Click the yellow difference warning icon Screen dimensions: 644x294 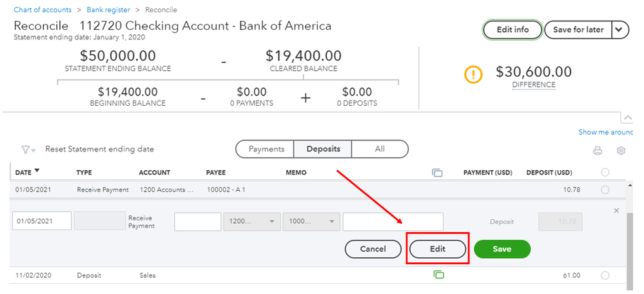(473, 75)
